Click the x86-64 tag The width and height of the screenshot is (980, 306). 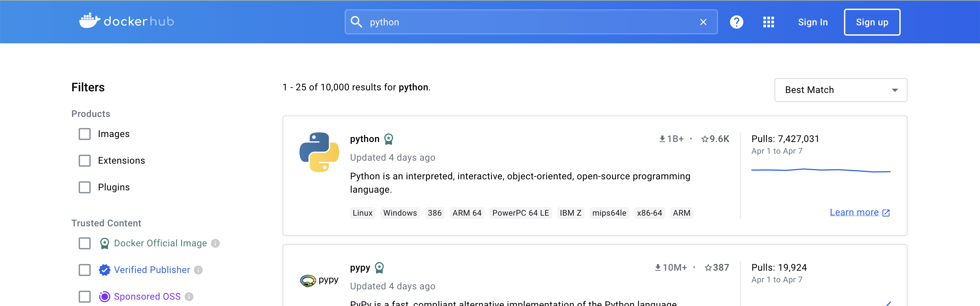click(x=649, y=213)
